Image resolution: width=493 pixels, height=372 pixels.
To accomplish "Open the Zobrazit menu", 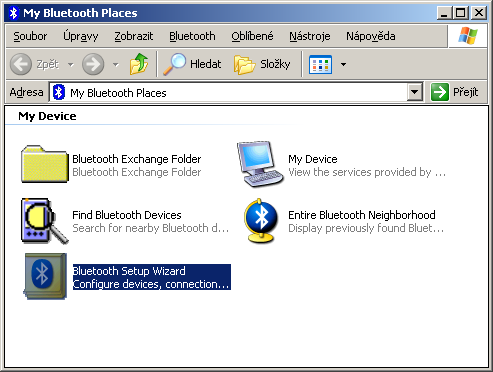I will point(134,36).
